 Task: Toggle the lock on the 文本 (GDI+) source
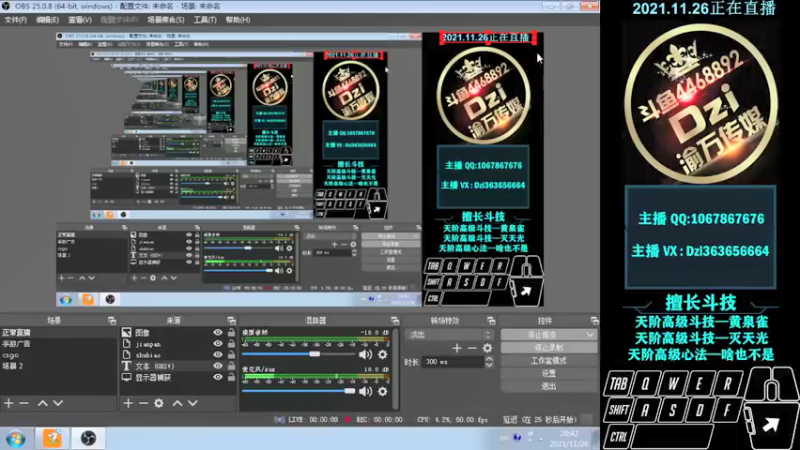pyautogui.click(x=231, y=366)
